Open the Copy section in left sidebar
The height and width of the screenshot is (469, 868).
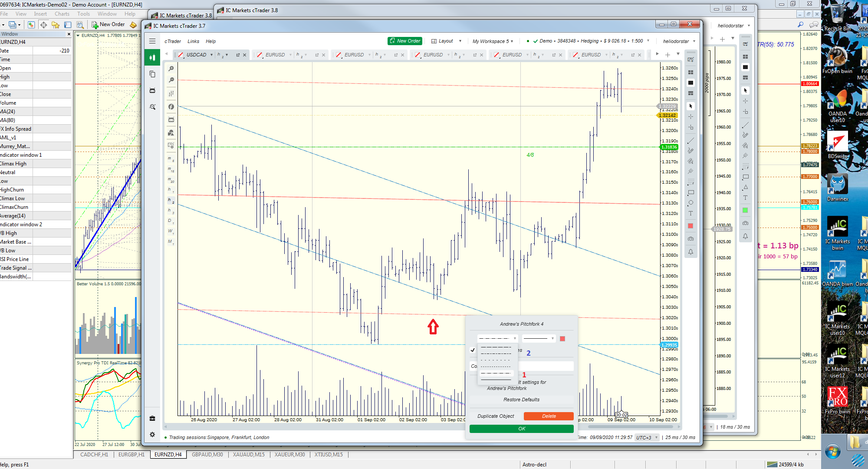point(152,74)
